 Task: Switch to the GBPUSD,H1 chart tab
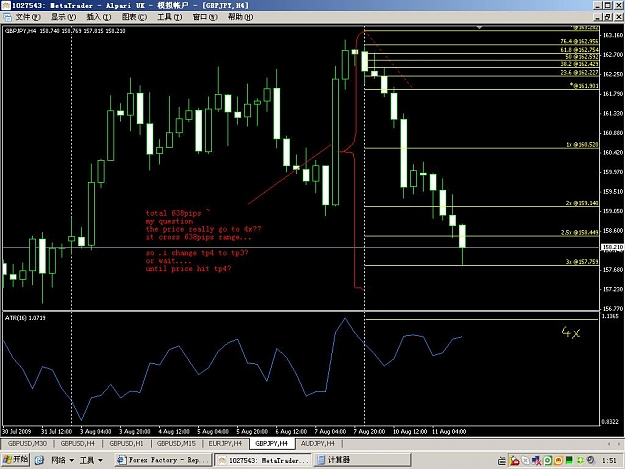tap(126, 443)
